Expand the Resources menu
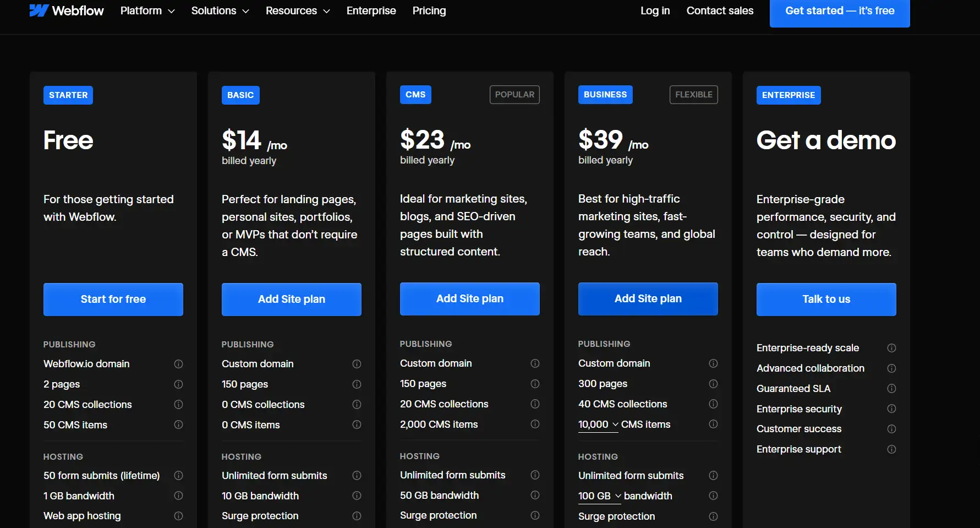 pyautogui.click(x=298, y=10)
